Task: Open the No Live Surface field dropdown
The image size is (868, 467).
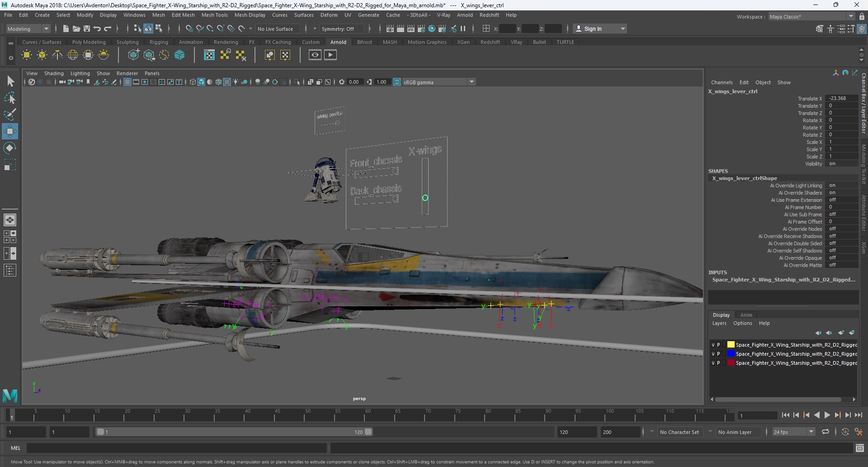Action: pos(278,29)
